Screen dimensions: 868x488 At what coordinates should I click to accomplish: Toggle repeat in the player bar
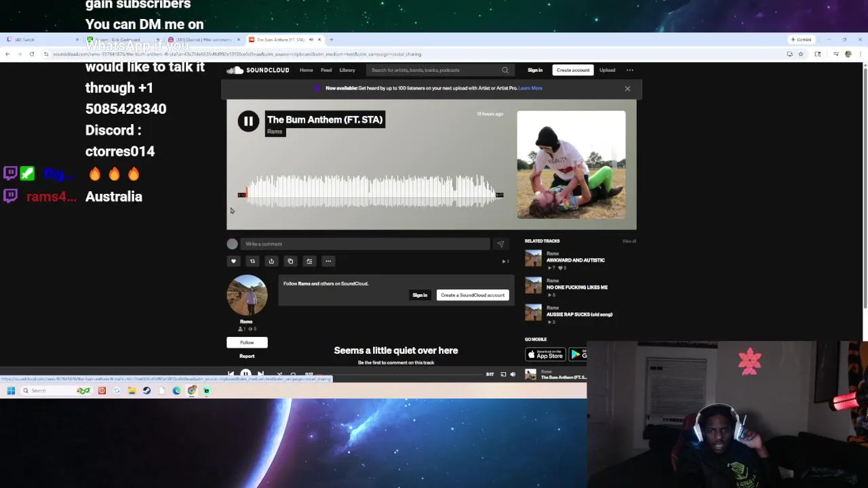pos(293,374)
